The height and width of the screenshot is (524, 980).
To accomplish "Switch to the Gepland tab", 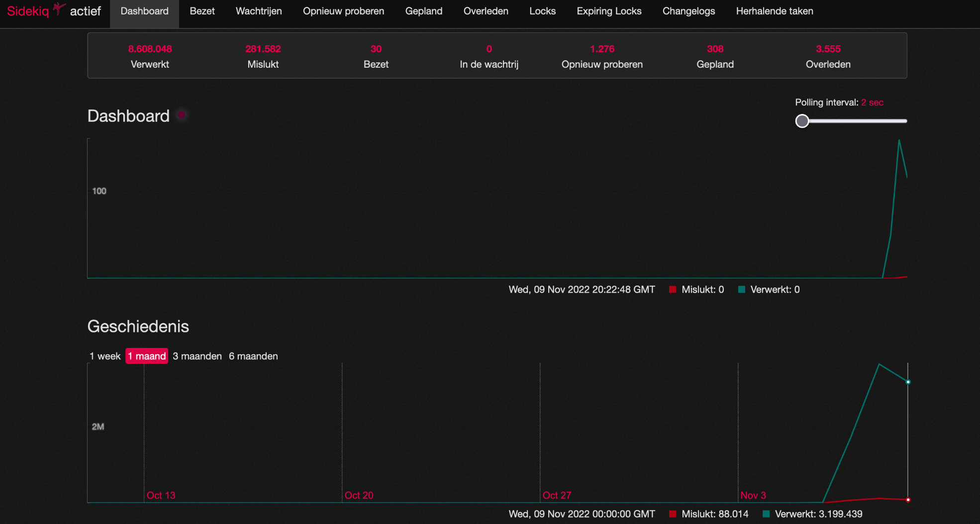I will tap(424, 11).
